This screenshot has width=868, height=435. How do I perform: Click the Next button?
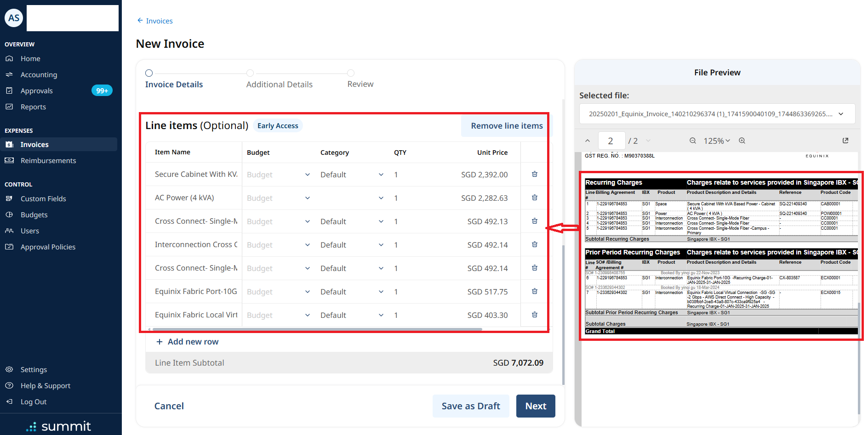pyautogui.click(x=536, y=406)
